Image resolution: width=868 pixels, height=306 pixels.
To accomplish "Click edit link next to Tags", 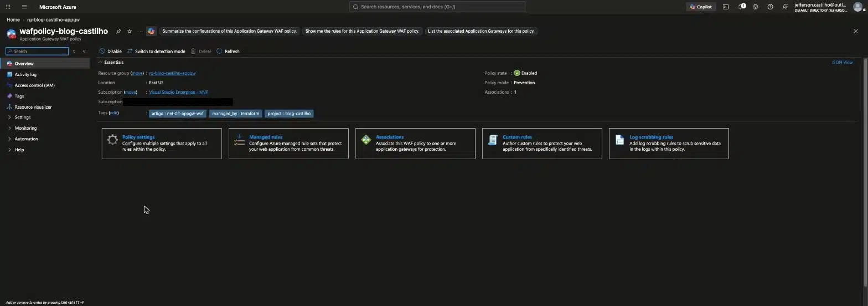I will tap(113, 113).
